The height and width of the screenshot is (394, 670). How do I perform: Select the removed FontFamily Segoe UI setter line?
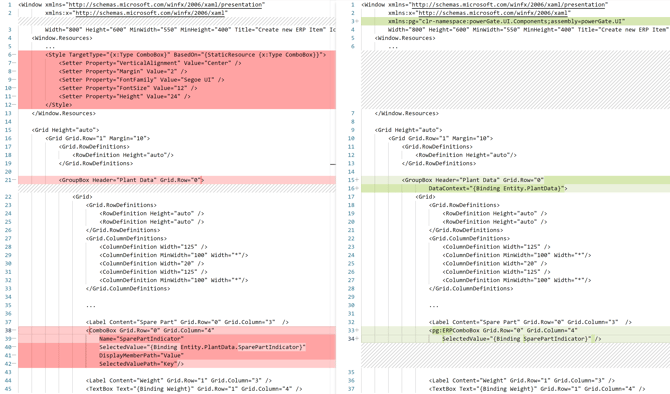point(177,80)
